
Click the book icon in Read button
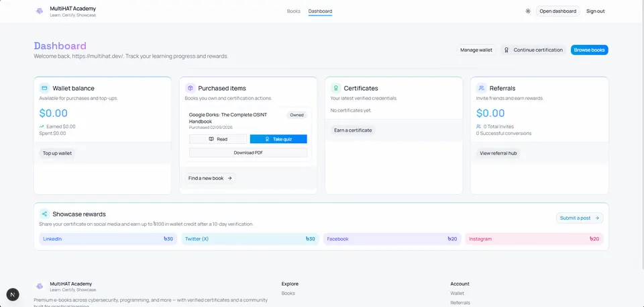click(211, 139)
